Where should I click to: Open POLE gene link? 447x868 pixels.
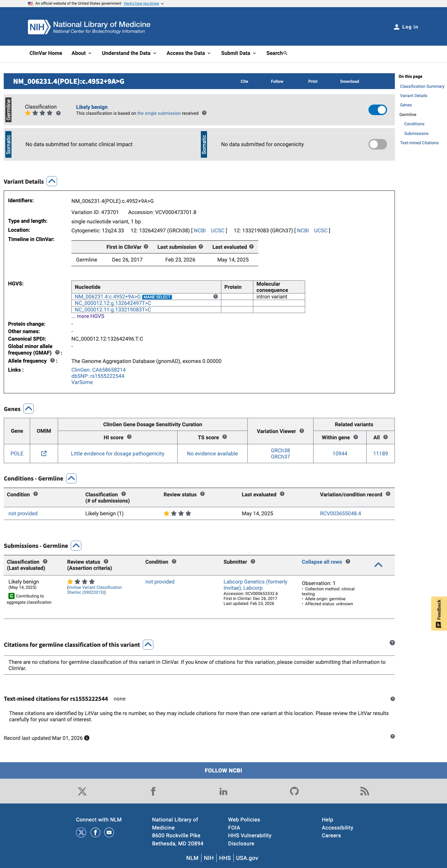point(17,454)
